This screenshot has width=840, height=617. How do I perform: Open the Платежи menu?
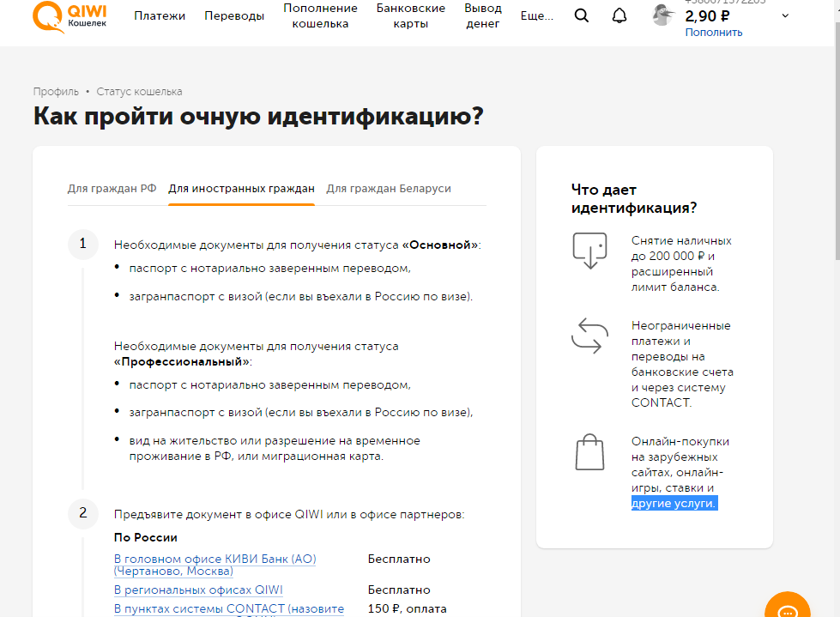(x=160, y=16)
